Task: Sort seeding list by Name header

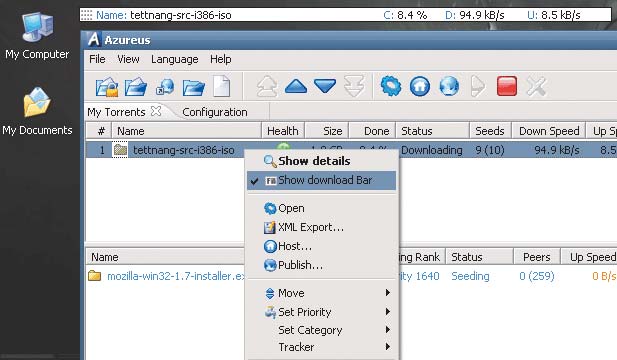Action: tap(165, 257)
